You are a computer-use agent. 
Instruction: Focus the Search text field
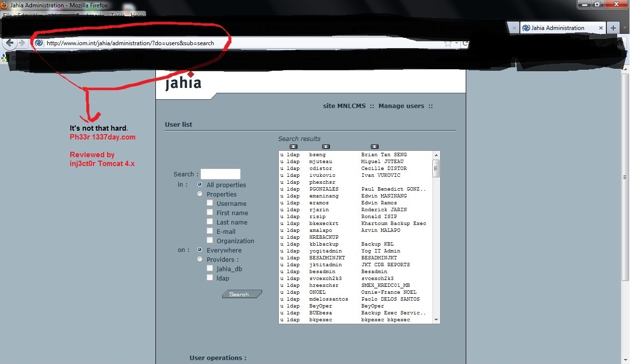pyautogui.click(x=220, y=174)
